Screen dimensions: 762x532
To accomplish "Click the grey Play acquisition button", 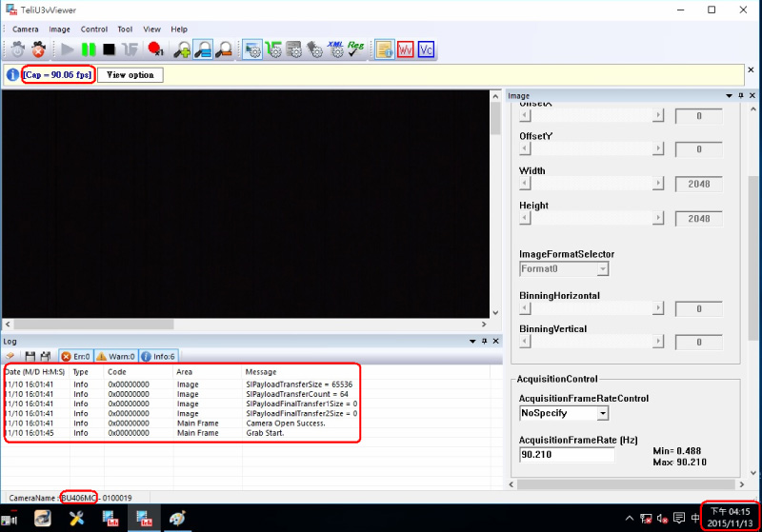I will tap(68, 49).
